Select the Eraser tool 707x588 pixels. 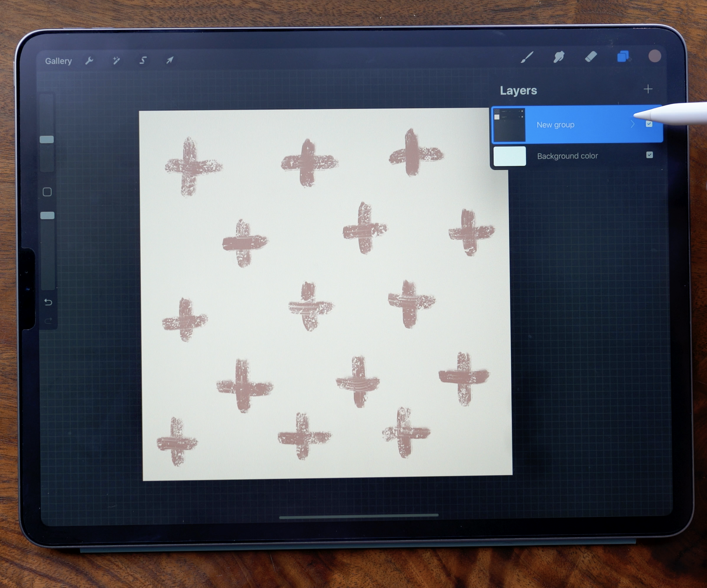pos(591,57)
